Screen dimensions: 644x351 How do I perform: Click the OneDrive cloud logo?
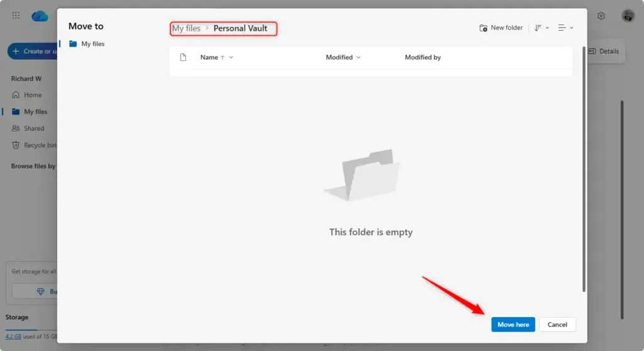(40, 16)
